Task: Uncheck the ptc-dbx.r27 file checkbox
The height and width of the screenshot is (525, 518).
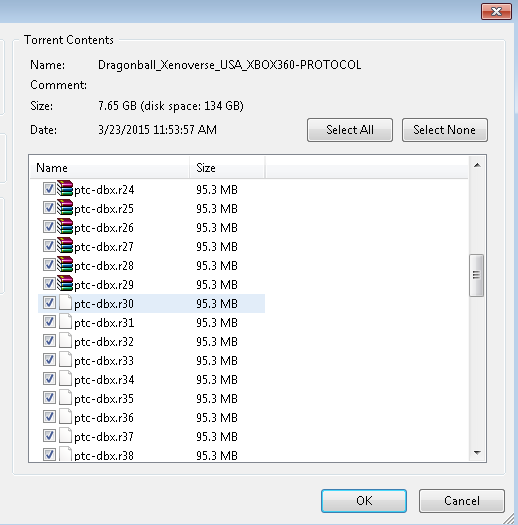Action: tap(49, 246)
